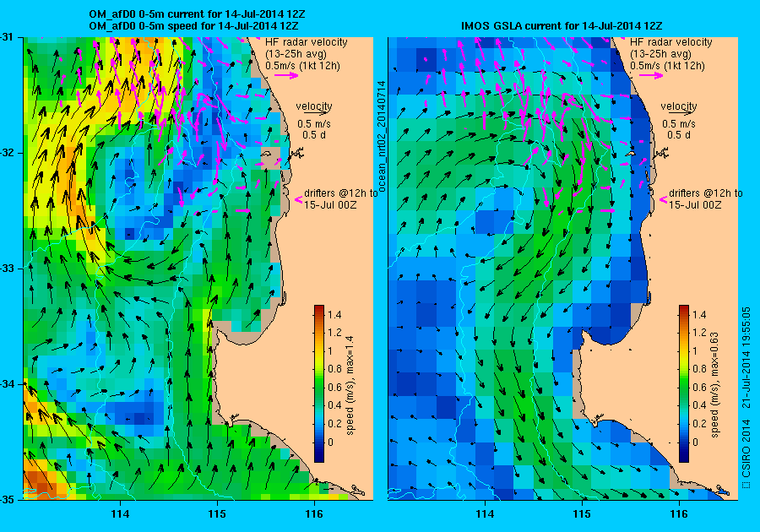Select '0.5 m/s' velocity scale text in left map
Screen dimensions: 760x532
click(314, 123)
